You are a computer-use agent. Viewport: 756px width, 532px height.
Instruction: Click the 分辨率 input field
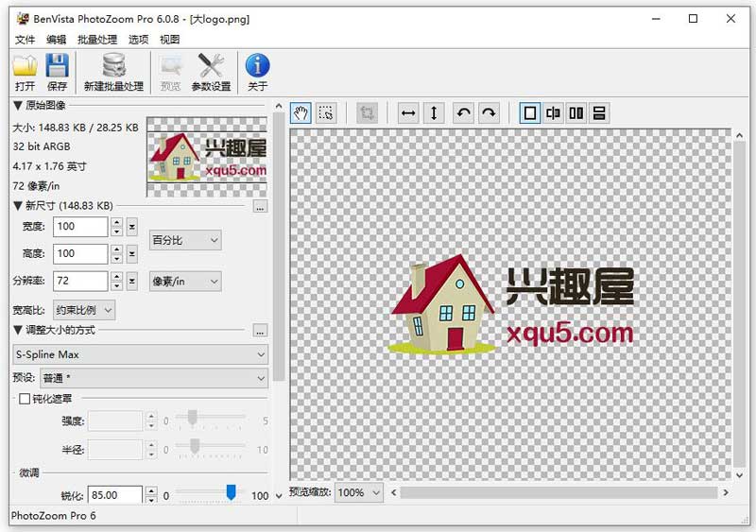coord(80,281)
